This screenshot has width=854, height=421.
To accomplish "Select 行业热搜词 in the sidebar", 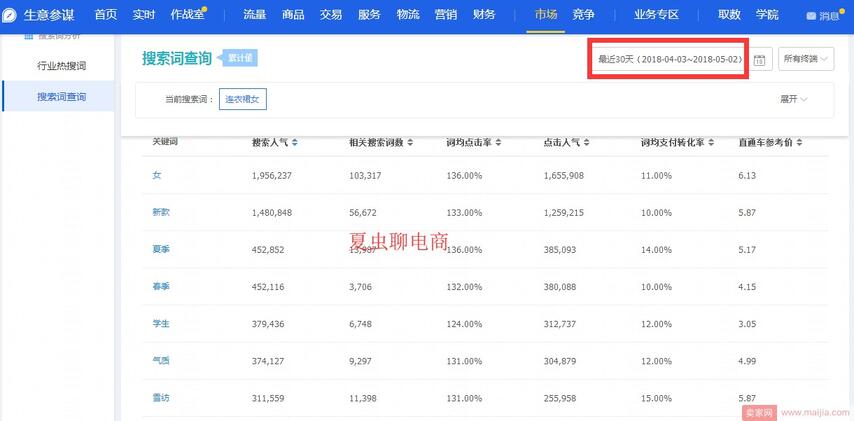I will click(61, 66).
